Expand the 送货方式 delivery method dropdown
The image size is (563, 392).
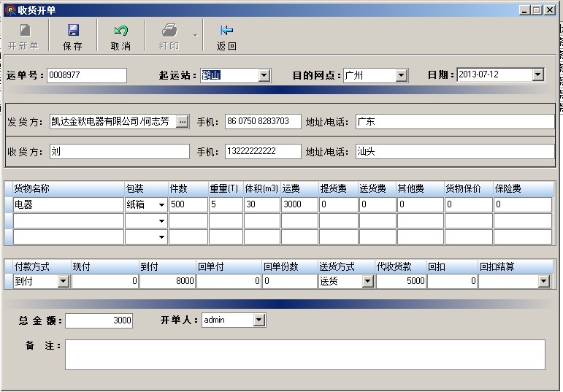pyautogui.click(x=367, y=281)
